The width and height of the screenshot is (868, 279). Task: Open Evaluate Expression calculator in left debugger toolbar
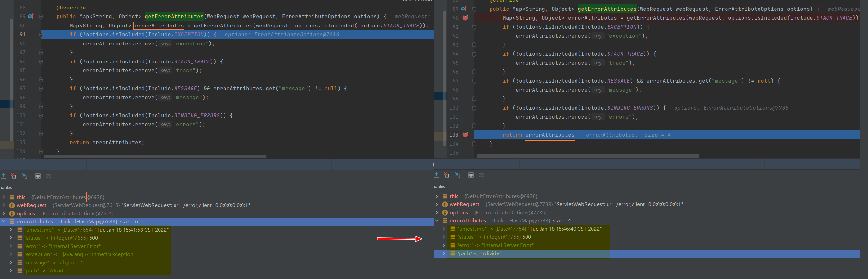coord(38,176)
